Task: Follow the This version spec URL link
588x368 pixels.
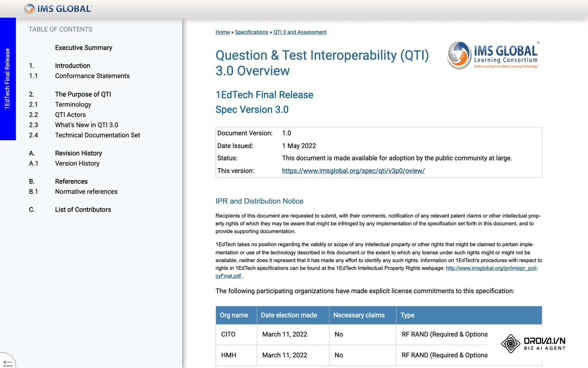Action: pos(353,171)
